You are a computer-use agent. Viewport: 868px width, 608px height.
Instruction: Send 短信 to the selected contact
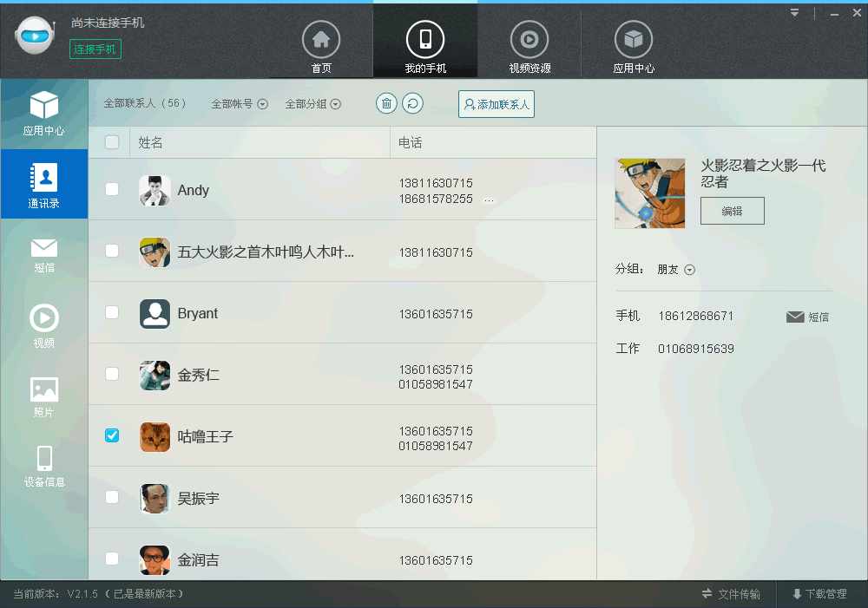click(x=807, y=317)
